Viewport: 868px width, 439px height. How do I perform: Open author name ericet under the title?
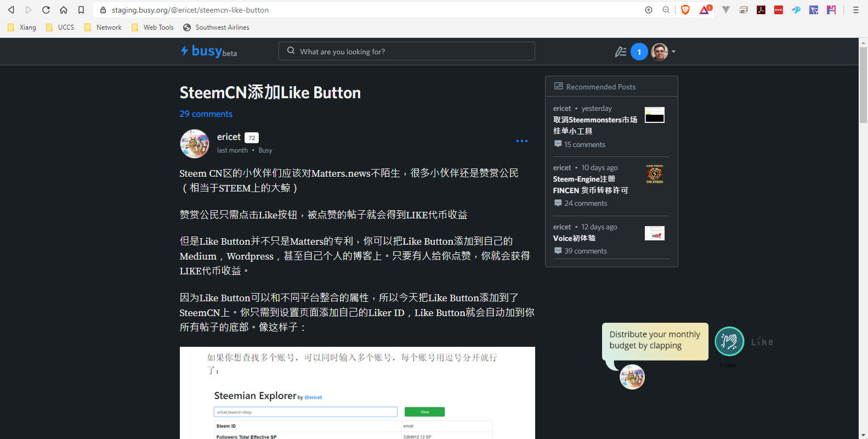[229, 137]
